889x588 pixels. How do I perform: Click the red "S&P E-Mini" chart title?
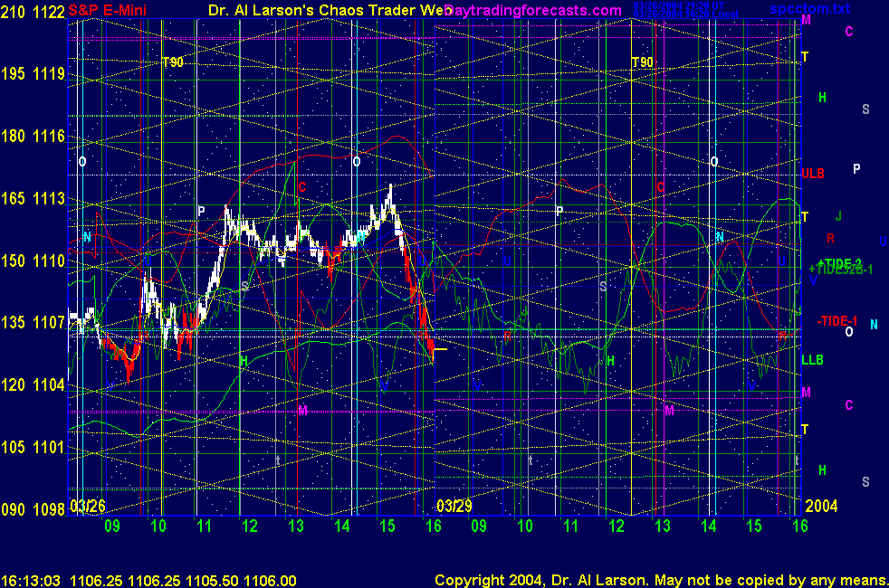pos(107,10)
